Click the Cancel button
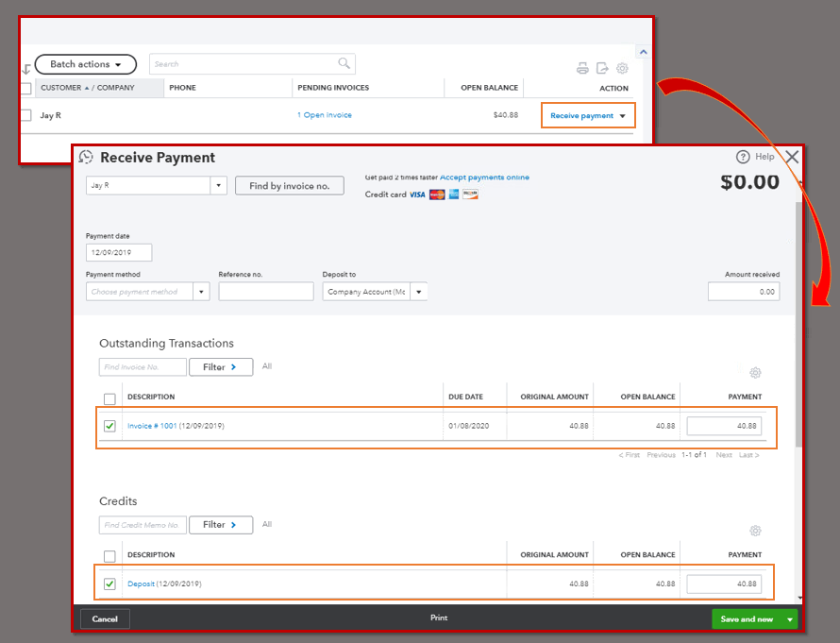Screen dimensions: 840x643 (x=105, y=618)
